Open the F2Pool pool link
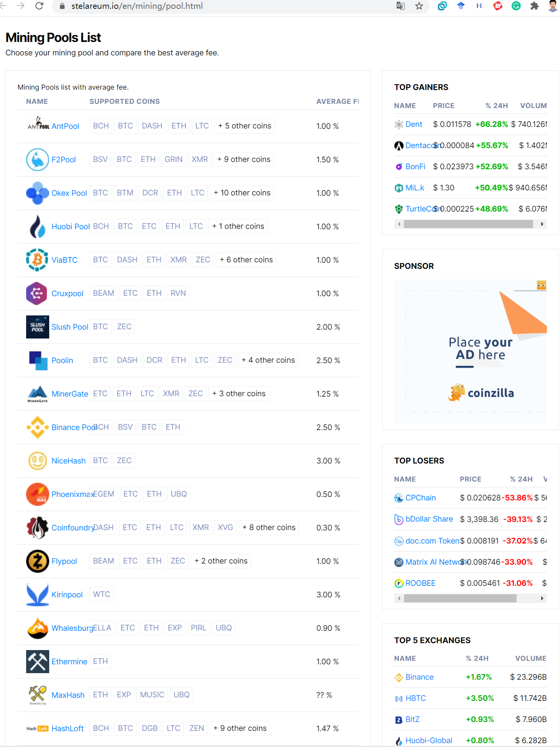 (x=64, y=160)
